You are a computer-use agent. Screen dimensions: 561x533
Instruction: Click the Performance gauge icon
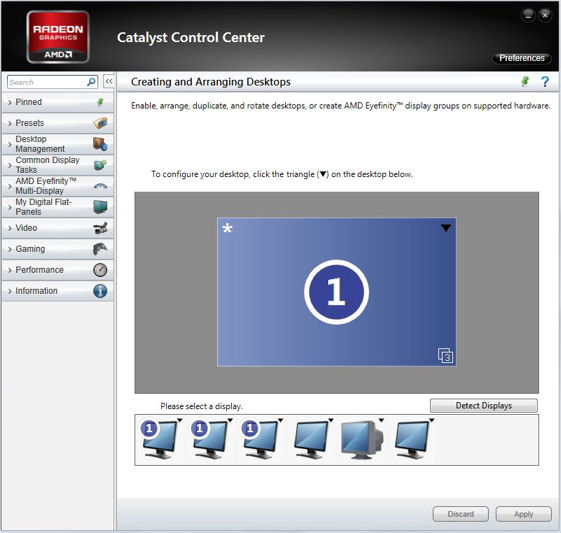pos(100,270)
